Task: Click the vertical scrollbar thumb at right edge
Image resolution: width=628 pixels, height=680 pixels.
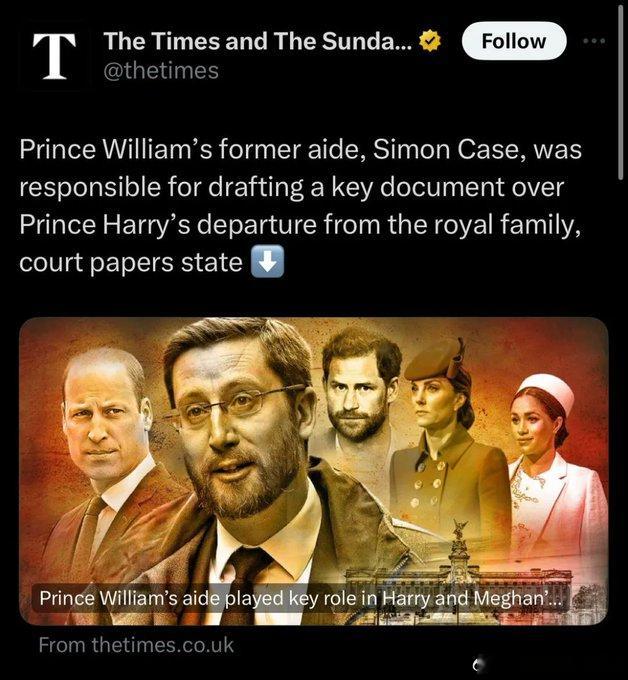Action: point(621,92)
